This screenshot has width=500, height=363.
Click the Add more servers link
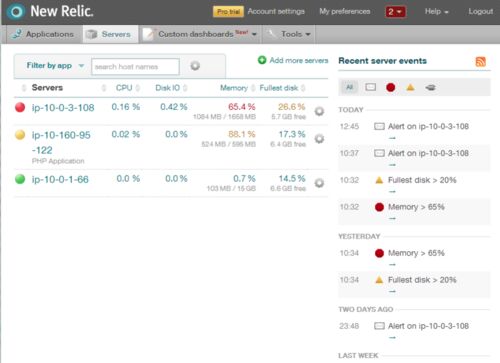299,60
